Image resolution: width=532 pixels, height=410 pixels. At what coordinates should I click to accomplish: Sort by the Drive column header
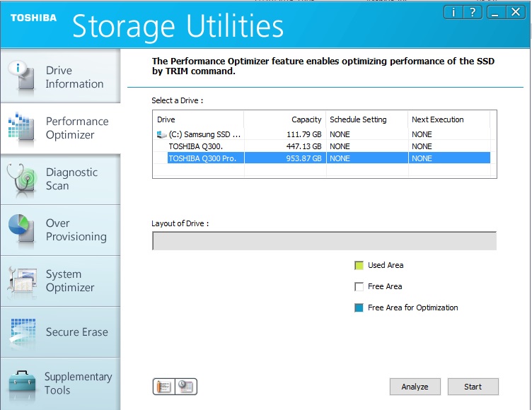coord(199,119)
